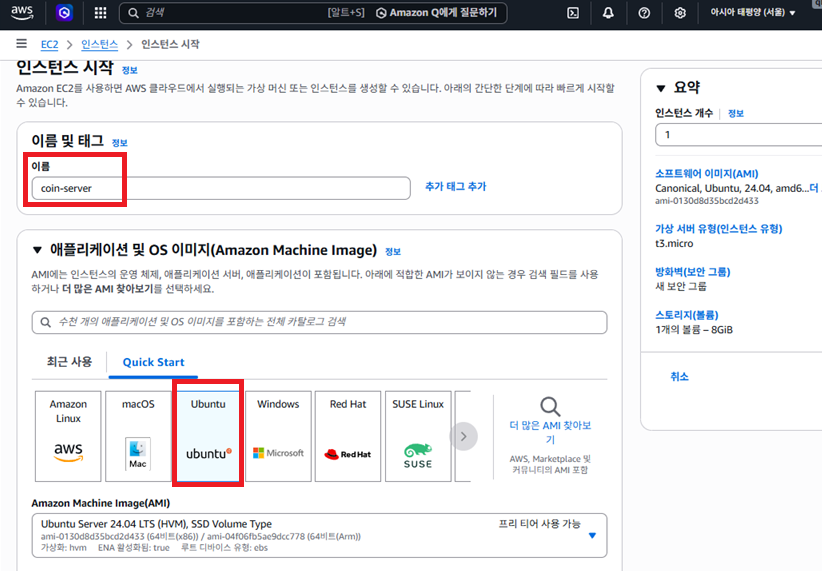Image resolution: width=822 pixels, height=571 pixels.
Task: Switch to the 최근 사용 tab
Action: click(69, 362)
